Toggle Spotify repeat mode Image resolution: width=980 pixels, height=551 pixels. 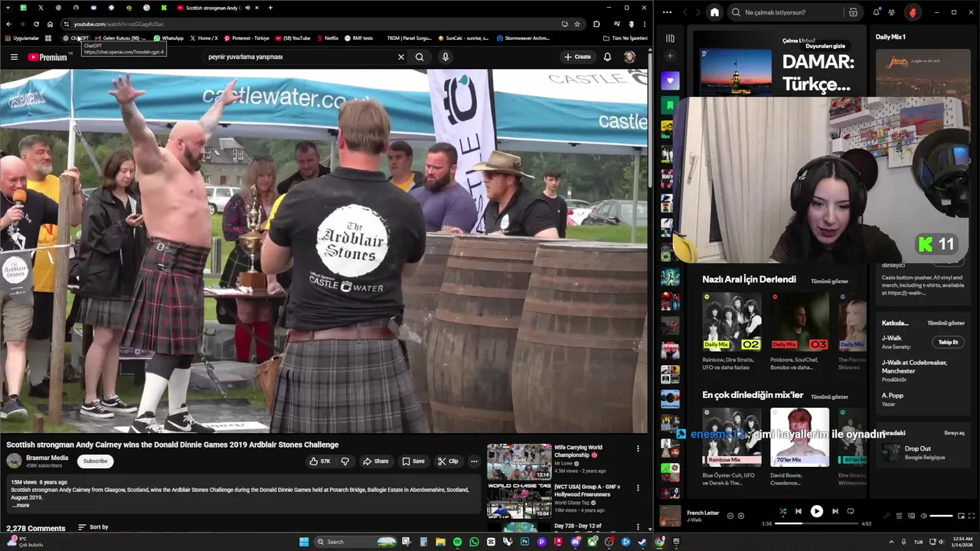851,511
